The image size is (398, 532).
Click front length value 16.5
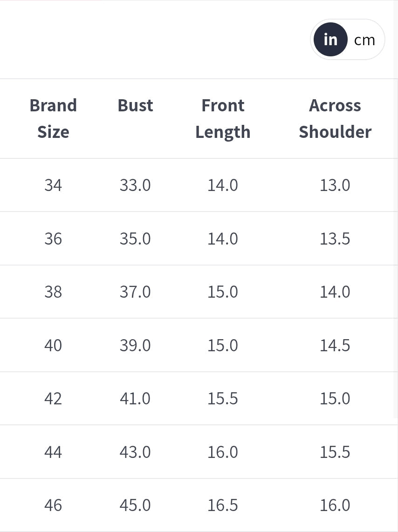pyautogui.click(x=223, y=505)
